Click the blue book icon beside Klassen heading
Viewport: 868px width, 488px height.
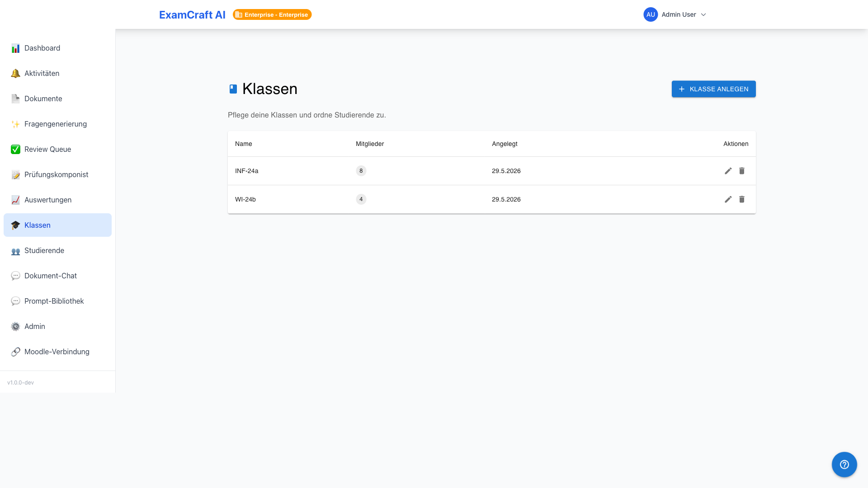233,89
